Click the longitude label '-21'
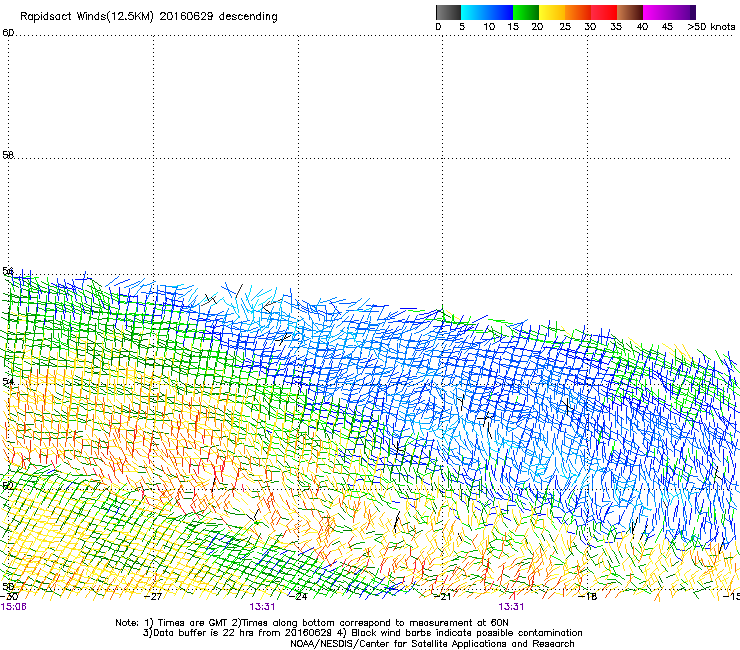The image size is (740, 650). [x=442, y=597]
